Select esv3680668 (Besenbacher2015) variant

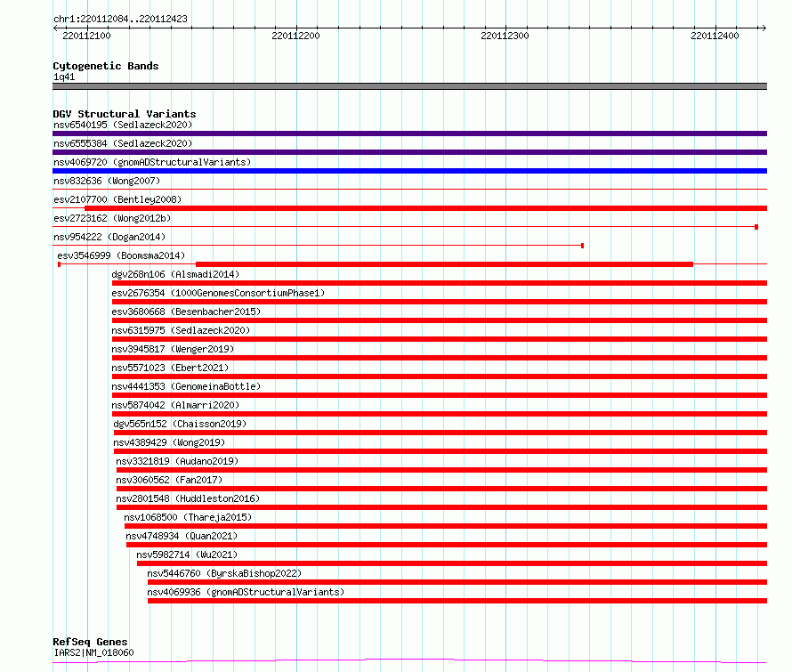186,312
